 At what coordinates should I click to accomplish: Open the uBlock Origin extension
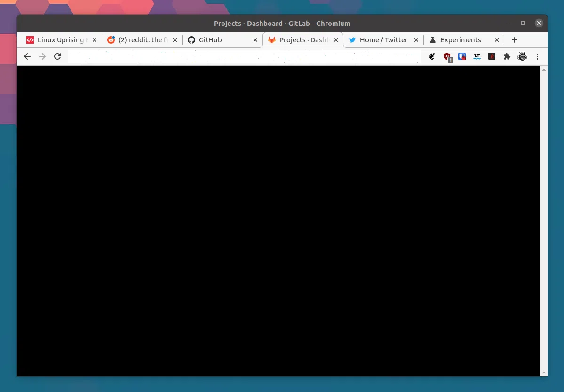(447, 56)
